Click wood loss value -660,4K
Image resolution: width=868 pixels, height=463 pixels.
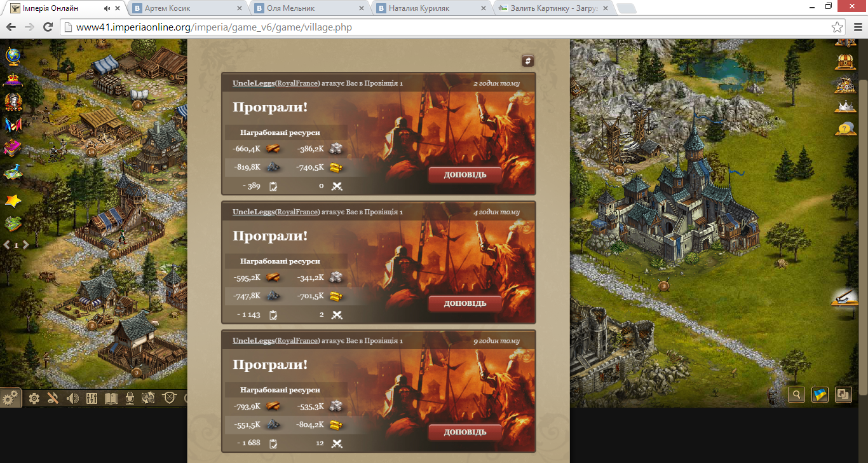pos(247,149)
